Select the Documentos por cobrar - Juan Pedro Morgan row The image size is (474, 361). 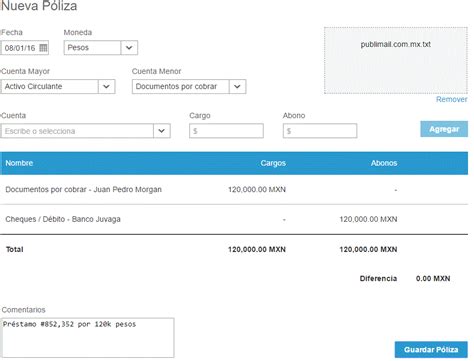tap(234, 190)
